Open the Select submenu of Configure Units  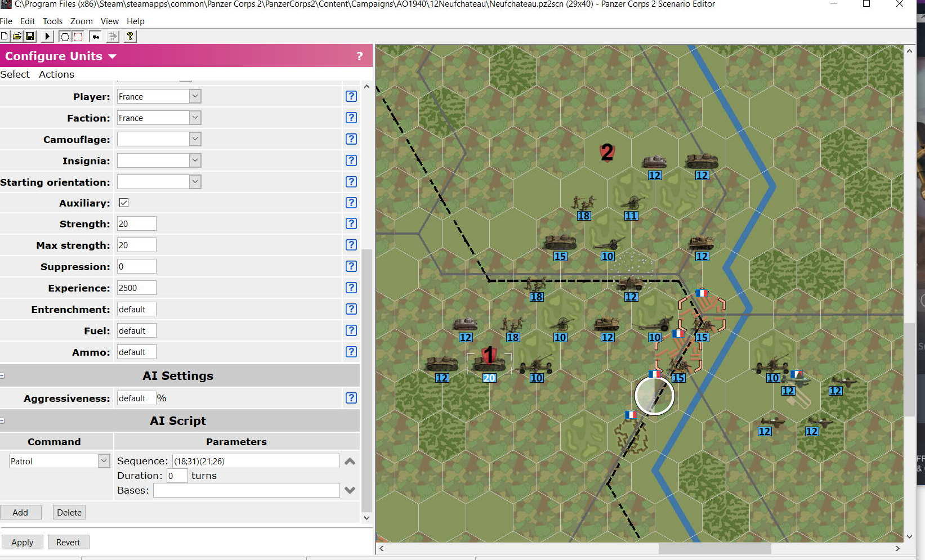point(15,74)
